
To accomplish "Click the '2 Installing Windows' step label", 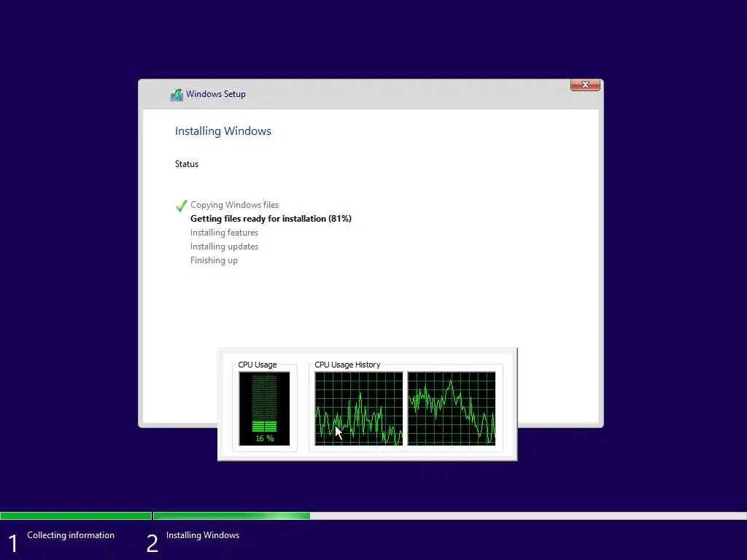I will tap(193, 542).
